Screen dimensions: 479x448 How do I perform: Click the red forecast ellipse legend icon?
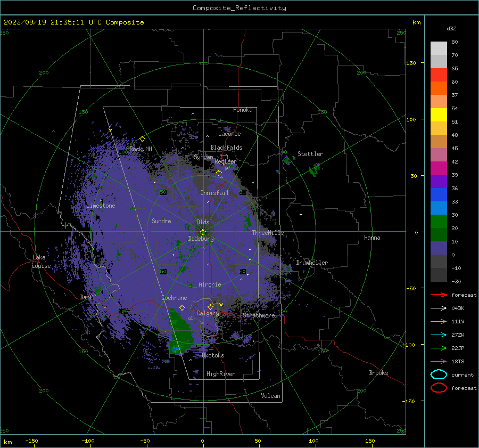click(x=439, y=388)
